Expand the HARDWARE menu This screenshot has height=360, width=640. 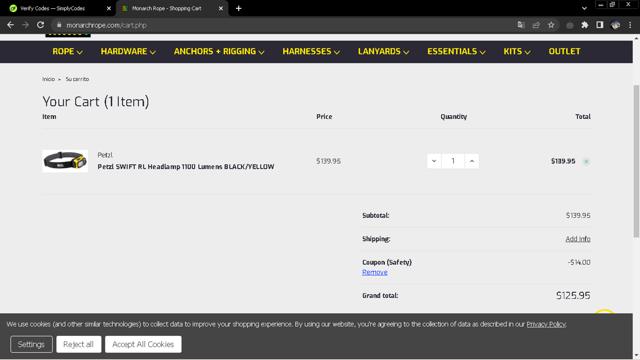[128, 51]
